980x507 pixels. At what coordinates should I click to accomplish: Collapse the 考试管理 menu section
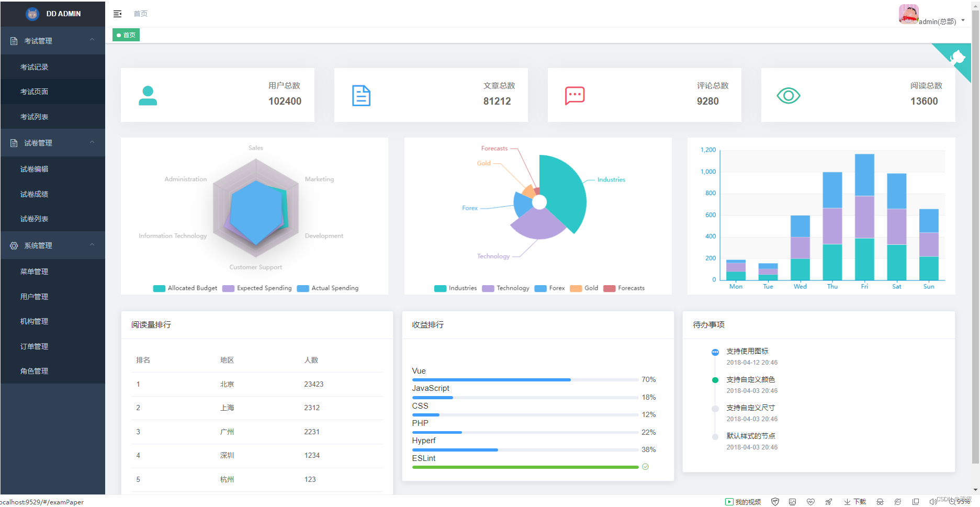[52, 40]
